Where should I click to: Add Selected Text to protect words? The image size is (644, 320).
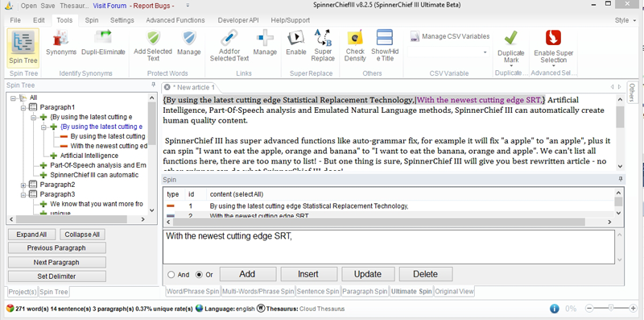[x=153, y=46]
